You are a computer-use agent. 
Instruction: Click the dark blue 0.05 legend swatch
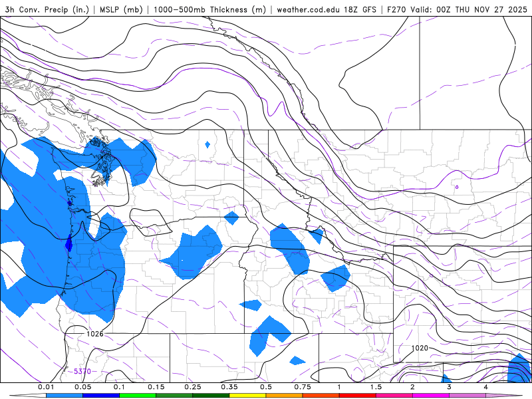(x=101, y=395)
